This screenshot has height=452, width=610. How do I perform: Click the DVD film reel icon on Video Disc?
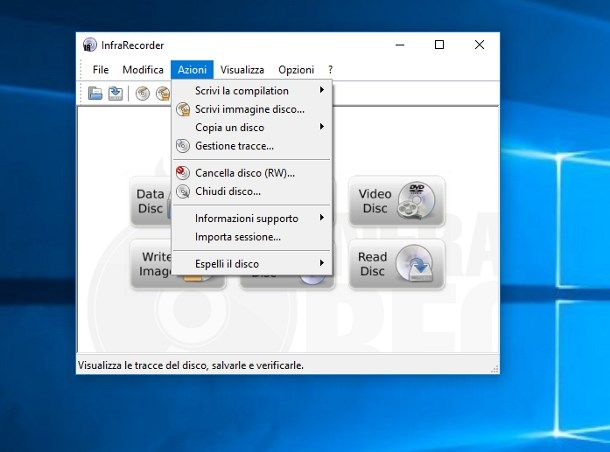[416, 201]
